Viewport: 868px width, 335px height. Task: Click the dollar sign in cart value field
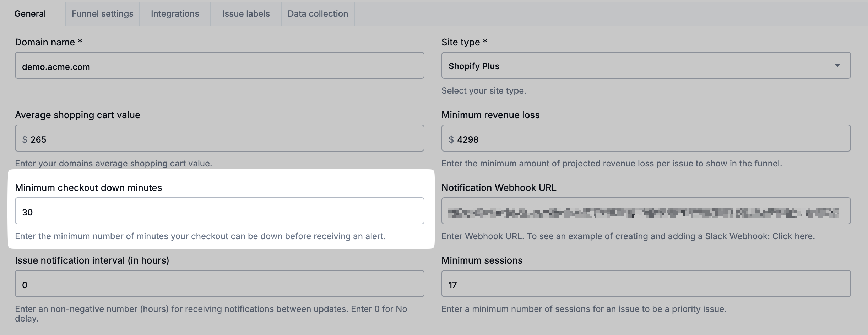(25, 139)
